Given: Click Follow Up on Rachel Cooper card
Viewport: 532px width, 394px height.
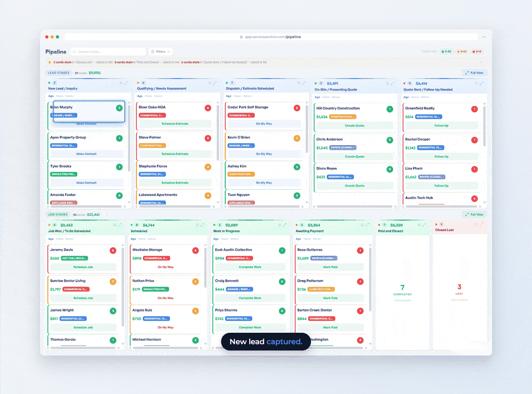Looking at the screenshot, I should [x=442, y=156].
